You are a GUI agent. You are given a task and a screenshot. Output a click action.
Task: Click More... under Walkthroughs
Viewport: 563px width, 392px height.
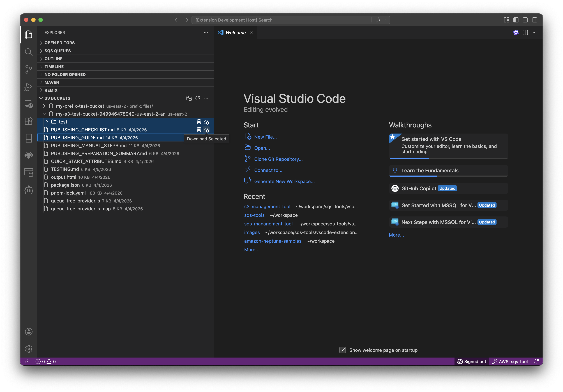tap(396, 235)
